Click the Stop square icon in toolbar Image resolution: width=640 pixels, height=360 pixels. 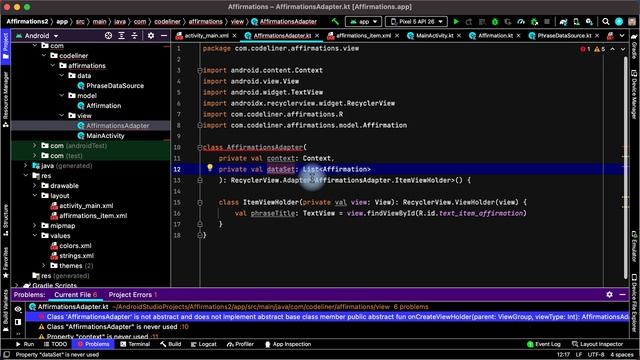click(x=547, y=22)
